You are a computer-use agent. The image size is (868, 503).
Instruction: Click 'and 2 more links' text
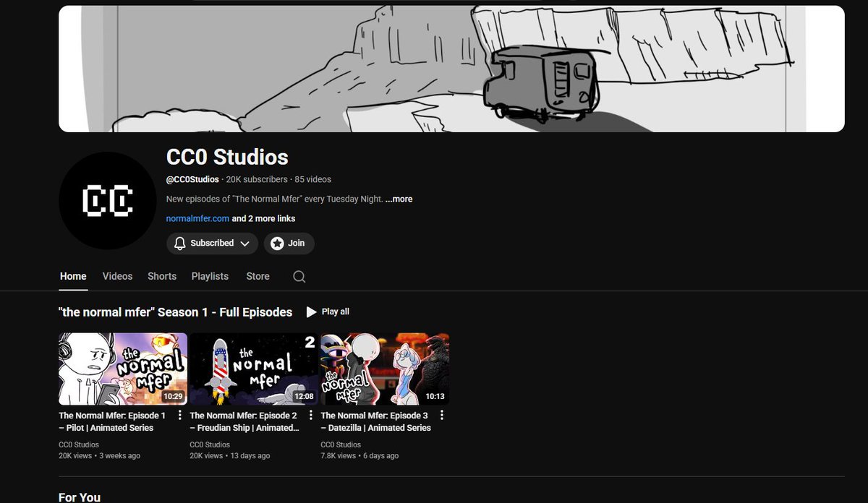click(x=263, y=218)
